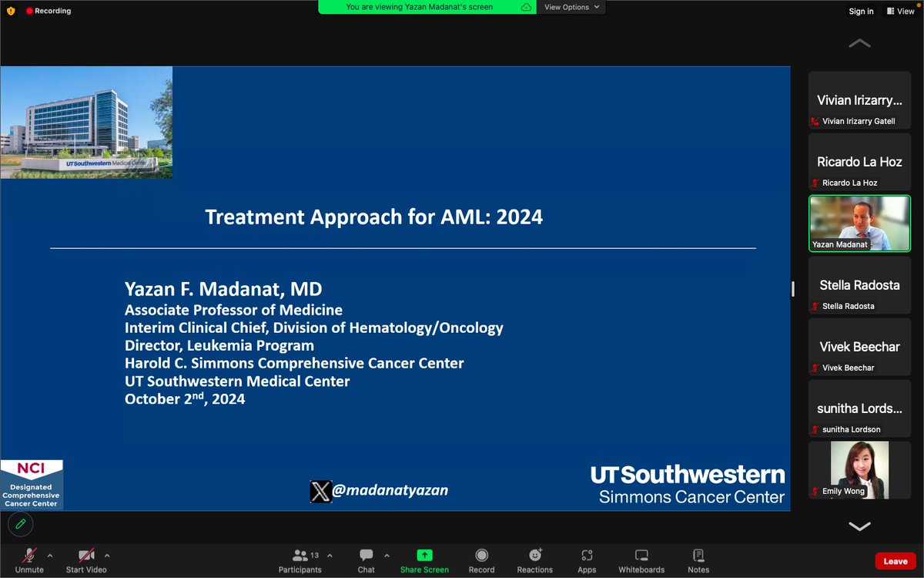Click the UT Southwestern building photo
This screenshot has width=924, height=578.
click(x=86, y=123)
